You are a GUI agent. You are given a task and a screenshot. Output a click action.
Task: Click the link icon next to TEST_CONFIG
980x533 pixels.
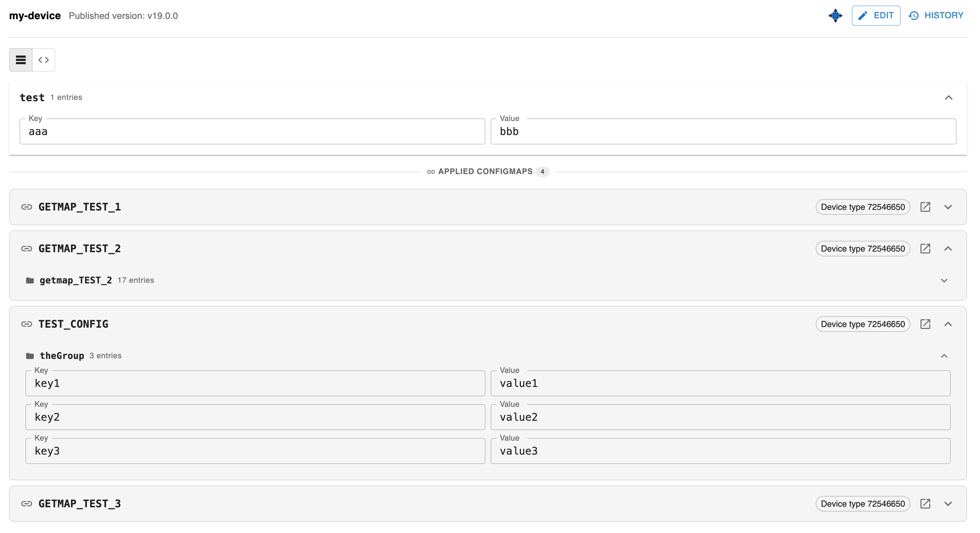27,324
